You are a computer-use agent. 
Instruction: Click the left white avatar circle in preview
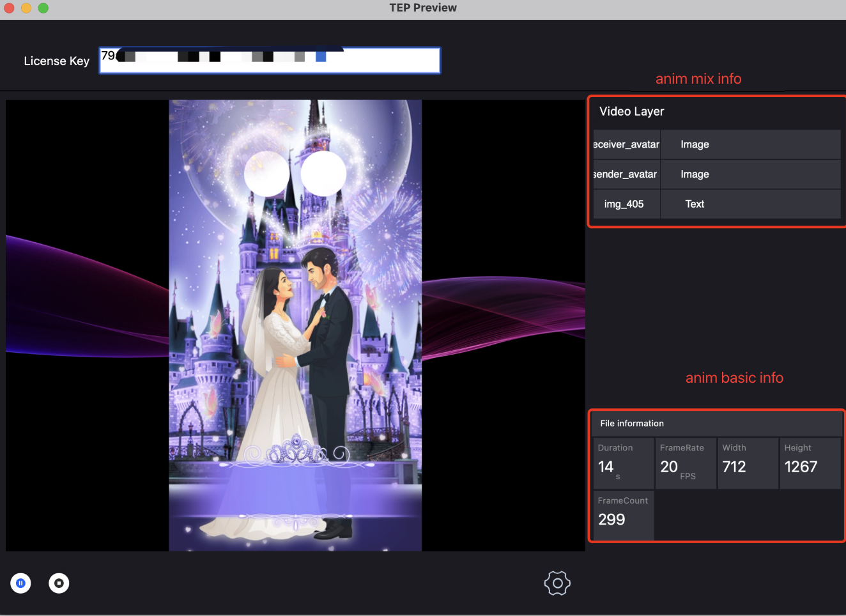point(267,174)
